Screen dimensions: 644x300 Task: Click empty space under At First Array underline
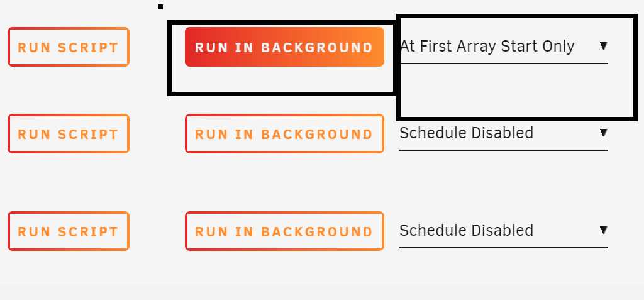click(x=518, y=91)
